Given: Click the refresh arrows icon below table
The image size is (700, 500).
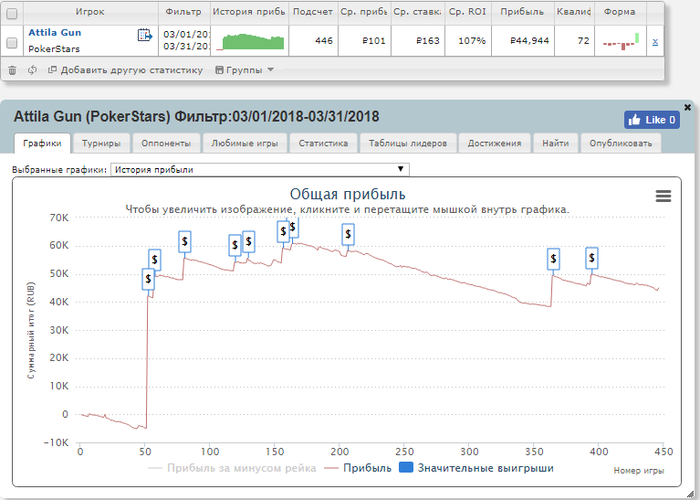Looking at the screenshot, I should coord(32,70).
